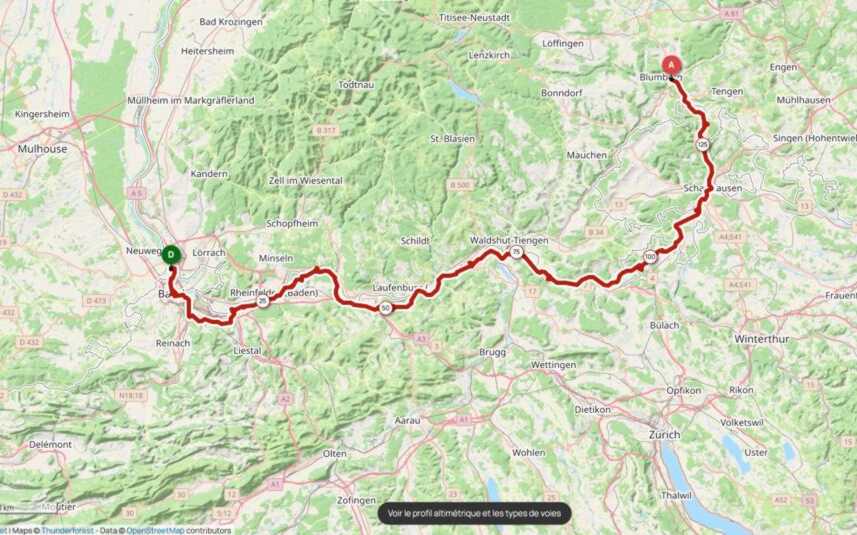Viewport: 857px width, 535px height.
Task: Open the altimetric profile and route types
Action: pyautogui.click(x=474, y=513)
